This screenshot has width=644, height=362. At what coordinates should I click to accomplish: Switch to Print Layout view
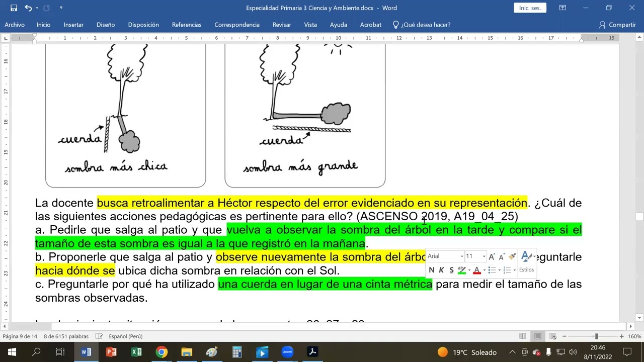(x=538, y=336)
